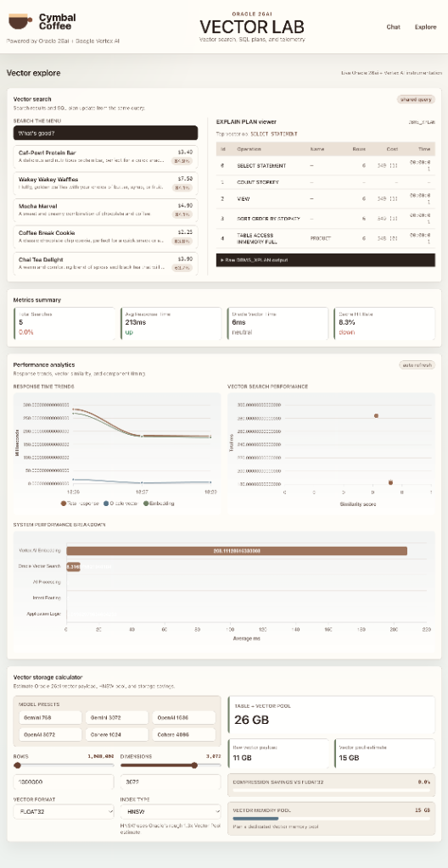Choose the Cohere 1024 model preset
Screen dimensions: 448x868
116,734
